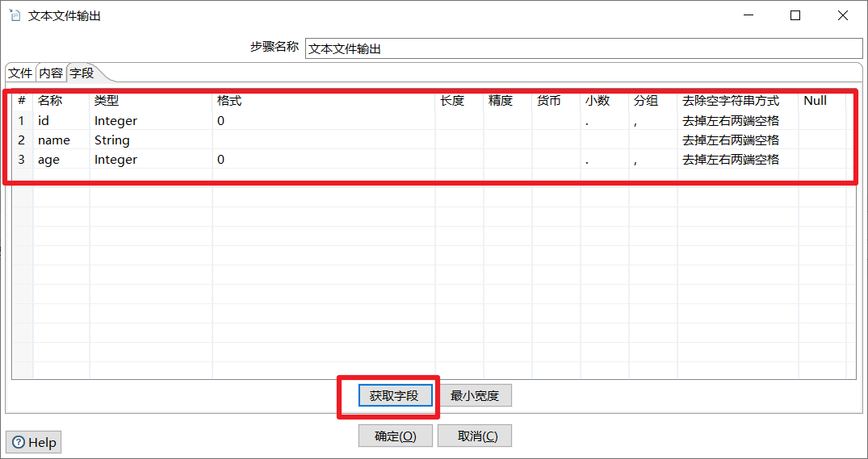Click the format cell 0 in age row

pos(324,160)
